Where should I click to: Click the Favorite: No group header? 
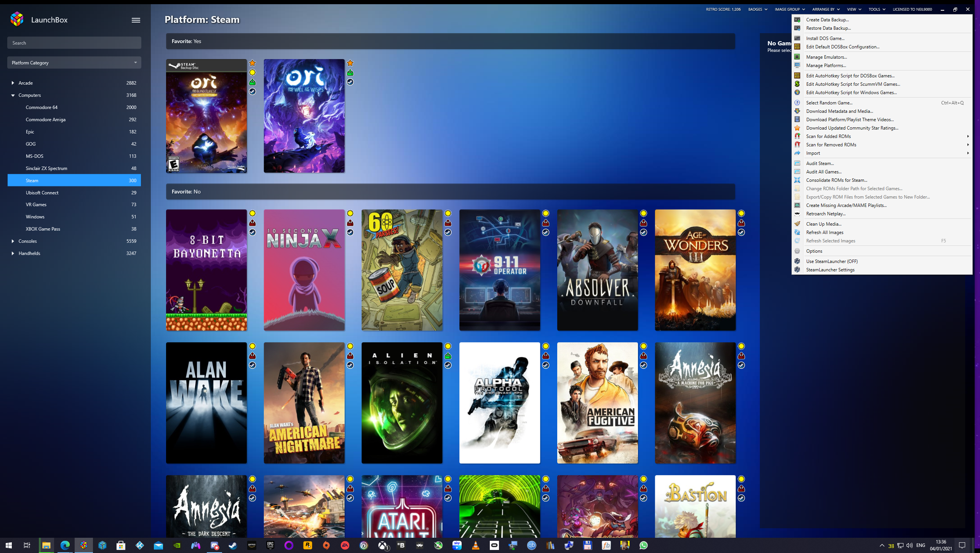click(450, 191)
